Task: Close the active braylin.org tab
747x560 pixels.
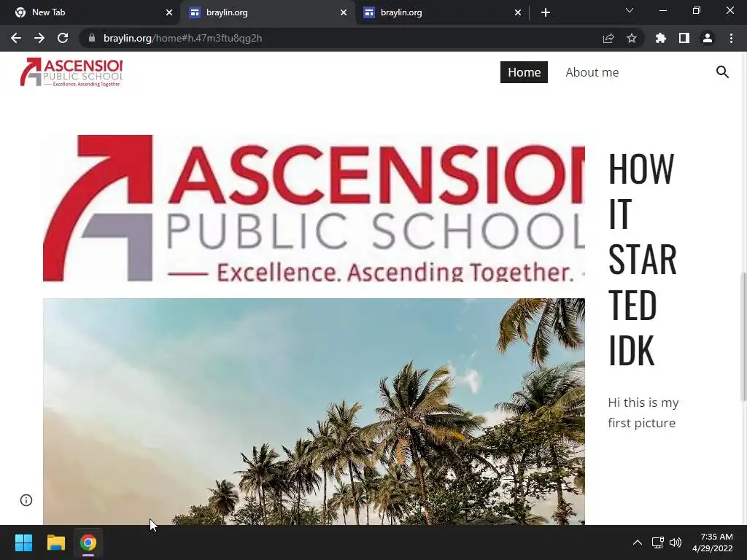Action: [x=344, y=12]
